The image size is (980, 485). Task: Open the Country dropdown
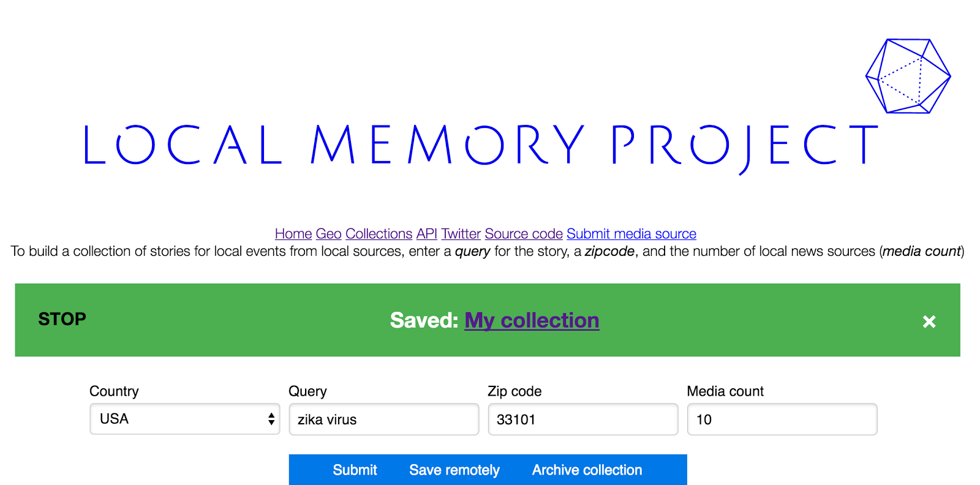tap(184, 419)
